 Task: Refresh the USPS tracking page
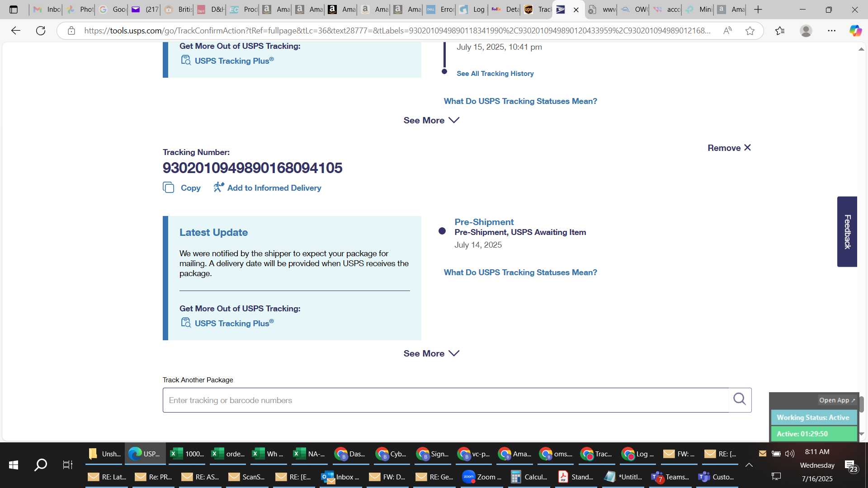[41, 31]
